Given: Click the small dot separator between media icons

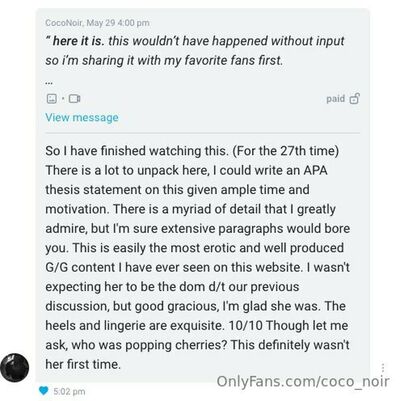Looking at the screenshot, I should 63,99.
